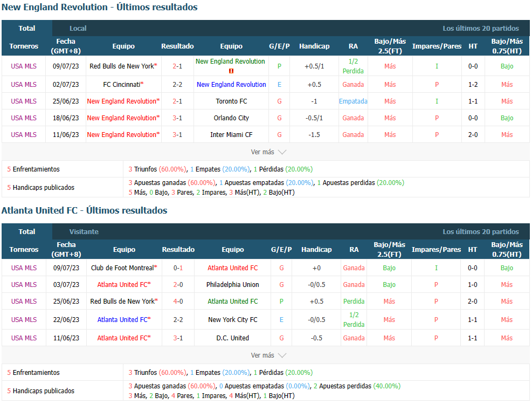Click blue Atlanta United FC in the 22/06/23 row
The width and height of the screenshot is (532, 404).
point(122,320)
